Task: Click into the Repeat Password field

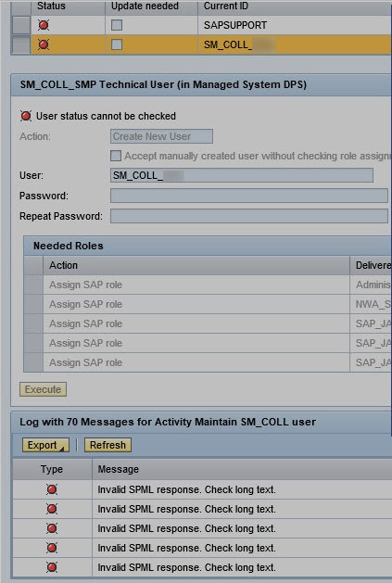Action: coord(248,216)
